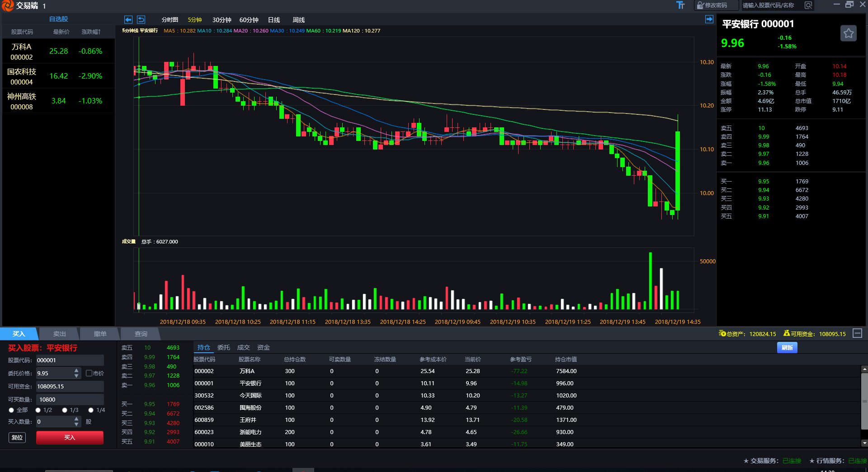Click the 修改密码 change password button
The image size is (868, 472).
point(716,5)
